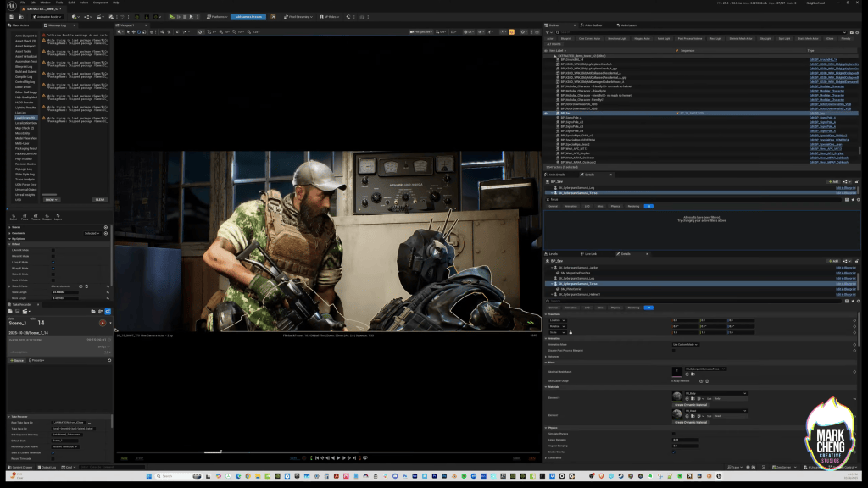Open the Pixel Streaming dropdown

(299, 17)
